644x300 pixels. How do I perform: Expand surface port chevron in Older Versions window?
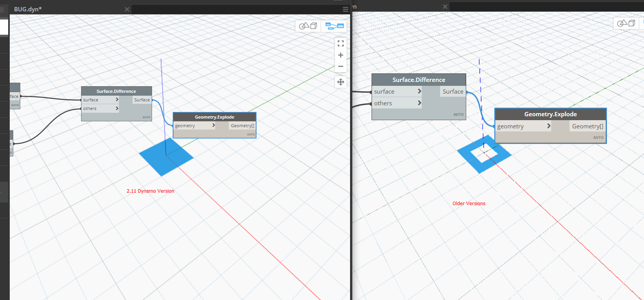coord(419,91)
